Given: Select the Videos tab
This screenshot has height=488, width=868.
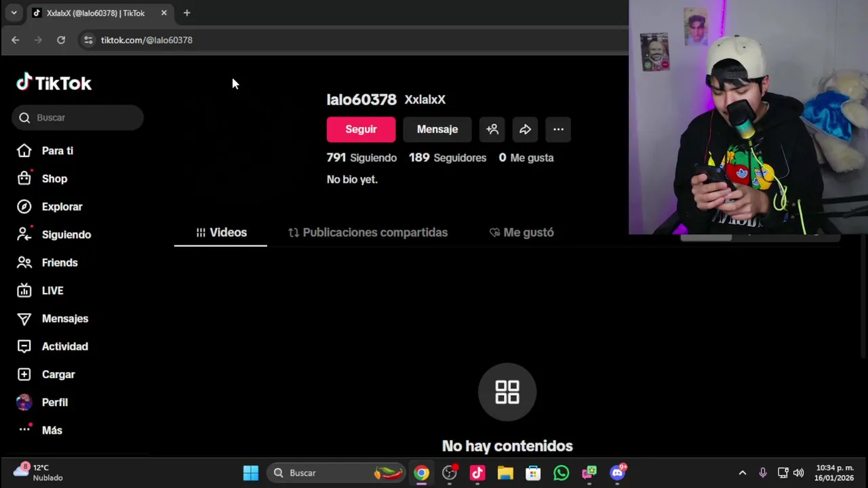Looking at the screenshot, I should click(x=221, y=232).
